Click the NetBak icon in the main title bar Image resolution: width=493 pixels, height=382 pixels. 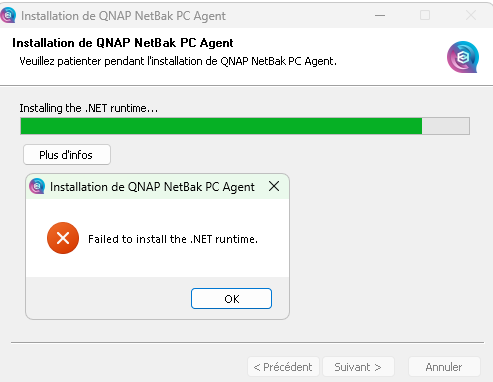[8, 15]
